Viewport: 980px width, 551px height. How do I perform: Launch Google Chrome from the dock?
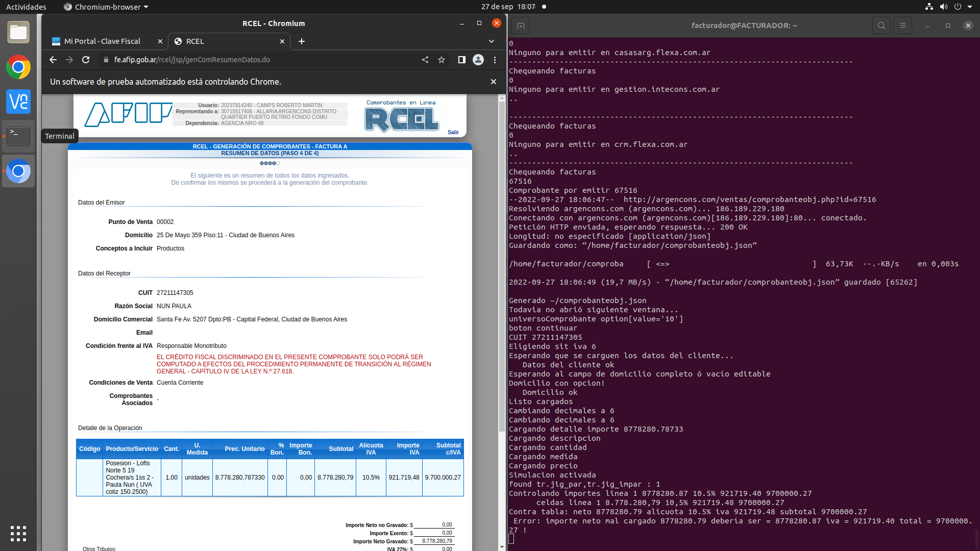[x=18, y=67]
